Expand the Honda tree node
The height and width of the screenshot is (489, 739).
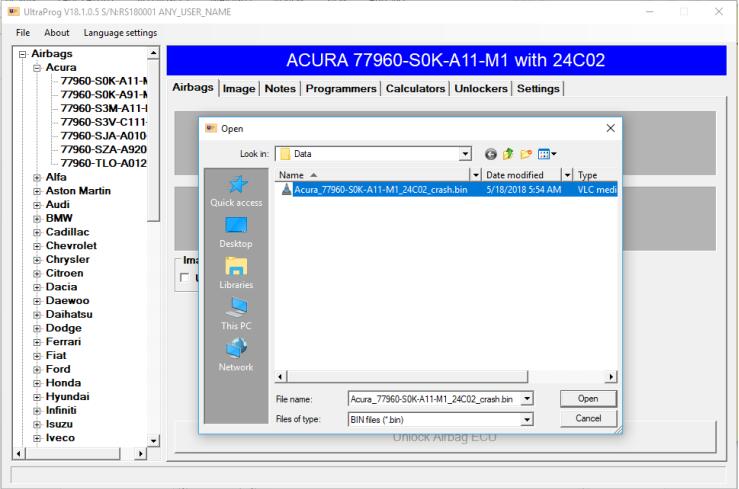coord(37,383)
